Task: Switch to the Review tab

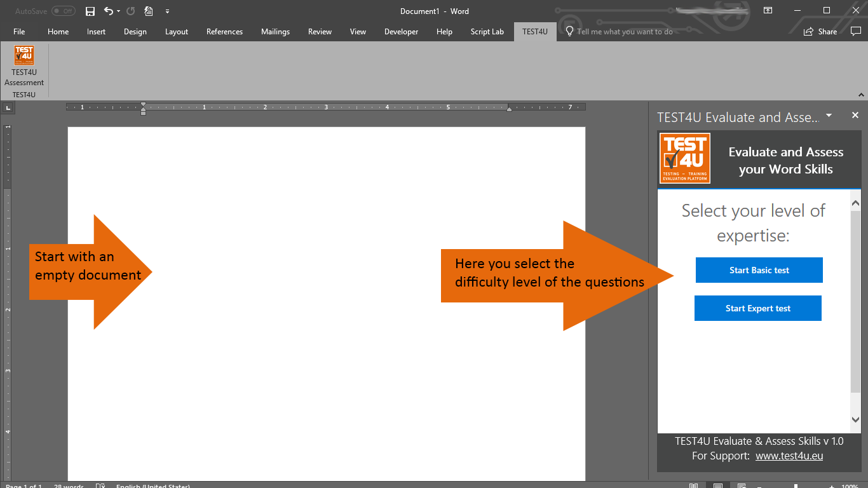Action: click(320, 32)
